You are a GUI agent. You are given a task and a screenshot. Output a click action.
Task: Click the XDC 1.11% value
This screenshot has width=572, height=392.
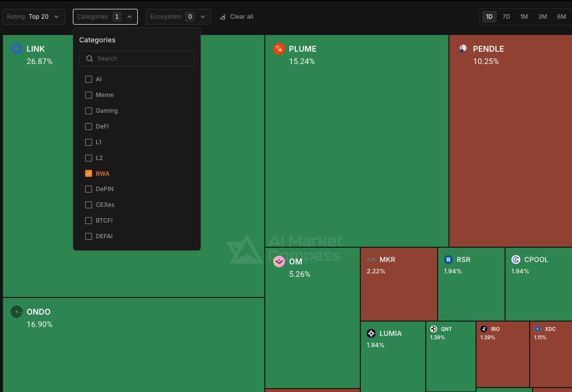coord(540,337)
